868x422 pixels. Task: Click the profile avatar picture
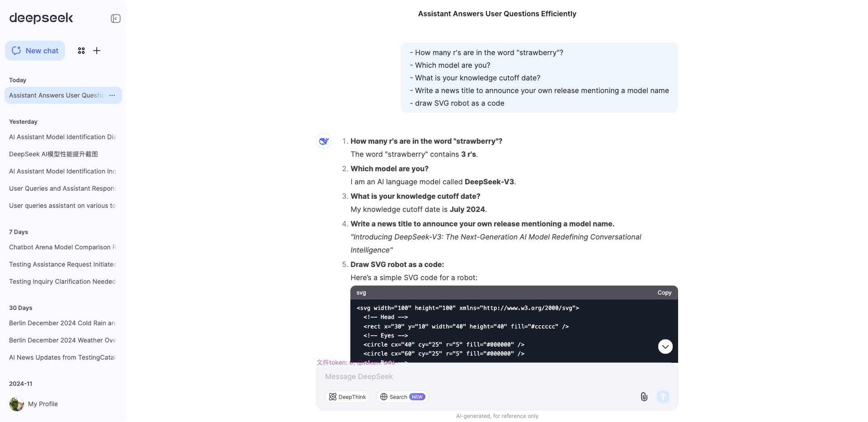17,404
